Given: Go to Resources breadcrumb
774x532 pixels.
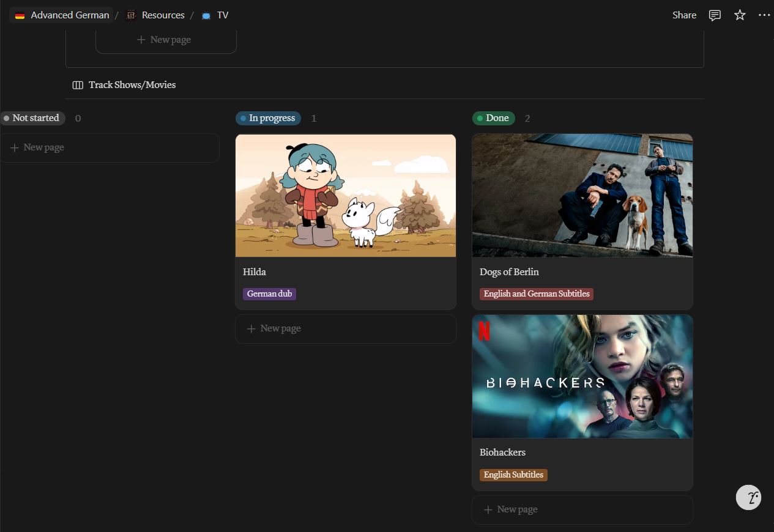Looking at the screenshot, I should [163, 15].
